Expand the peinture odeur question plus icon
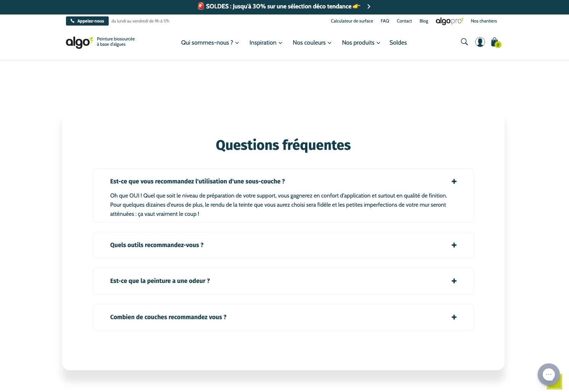Image resolution: width=569 pixels, height=392 pixels. click(x=454, y=281)
